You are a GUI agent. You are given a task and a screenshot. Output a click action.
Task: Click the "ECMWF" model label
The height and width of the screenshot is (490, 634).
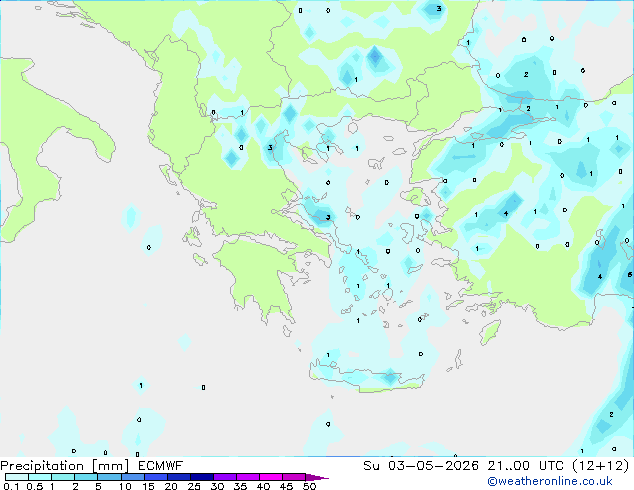point(161,466)
